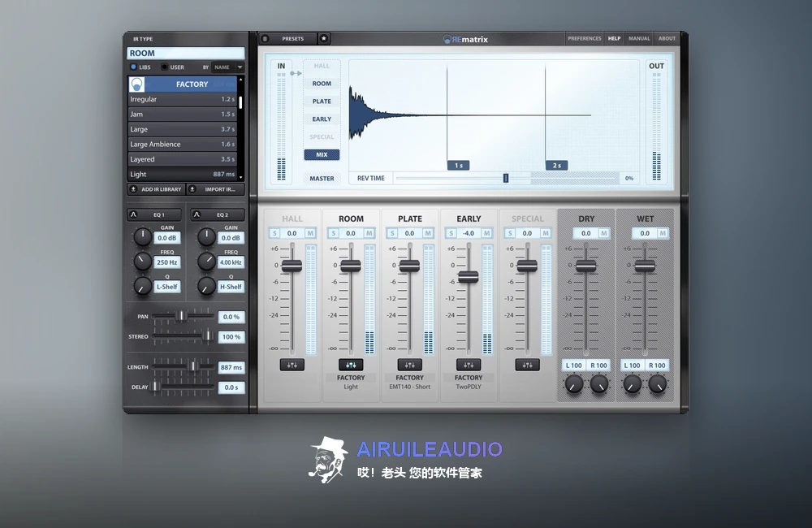Click the PAN slider handle

point(181,316)
